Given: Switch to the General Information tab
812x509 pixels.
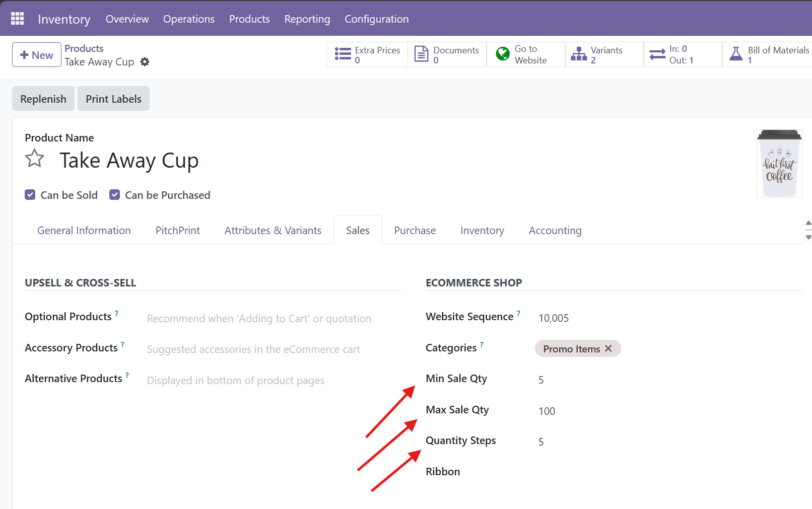Looking at the screenshot, I should (x=84, y=230).
